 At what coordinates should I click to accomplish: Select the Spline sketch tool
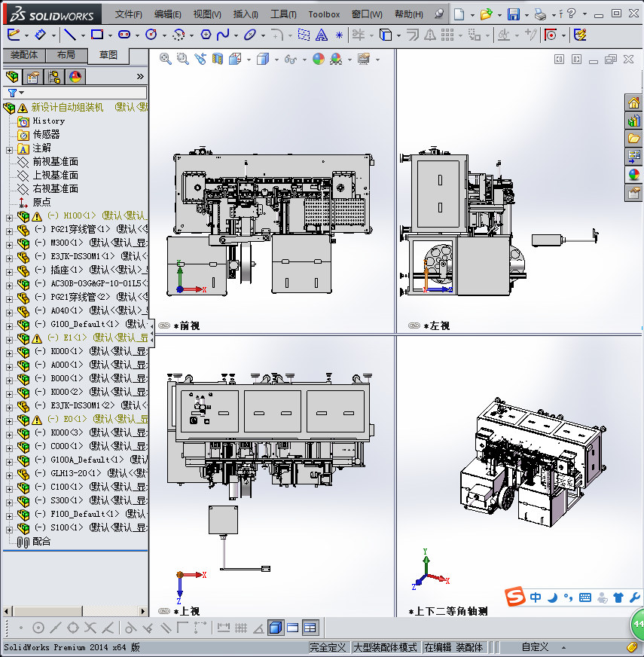223,35
